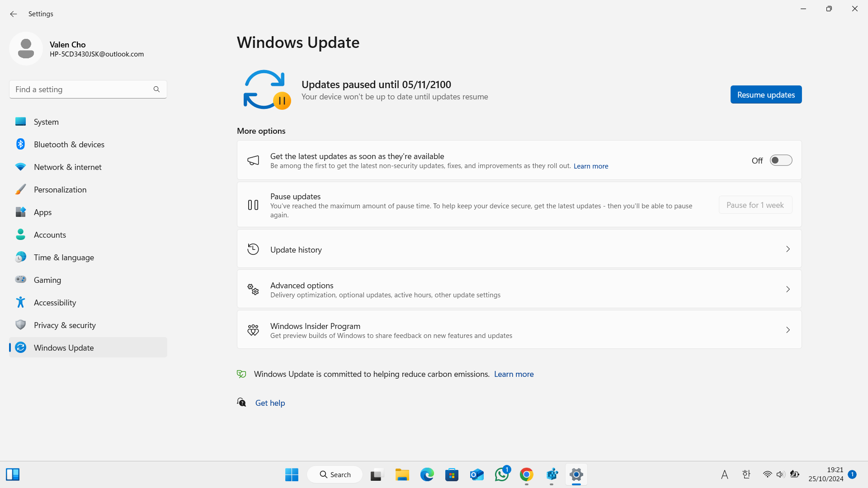Click the Apps icon in sidebar
This screenshot has width=868, height=488.
[x=20, y=212]
